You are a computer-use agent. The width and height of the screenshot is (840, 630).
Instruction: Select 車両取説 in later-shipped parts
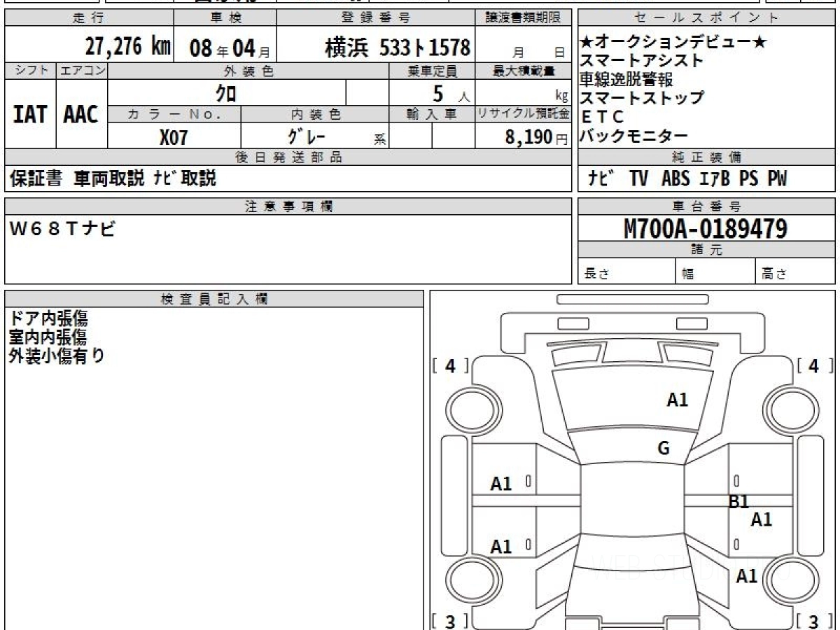coord(109,178)
